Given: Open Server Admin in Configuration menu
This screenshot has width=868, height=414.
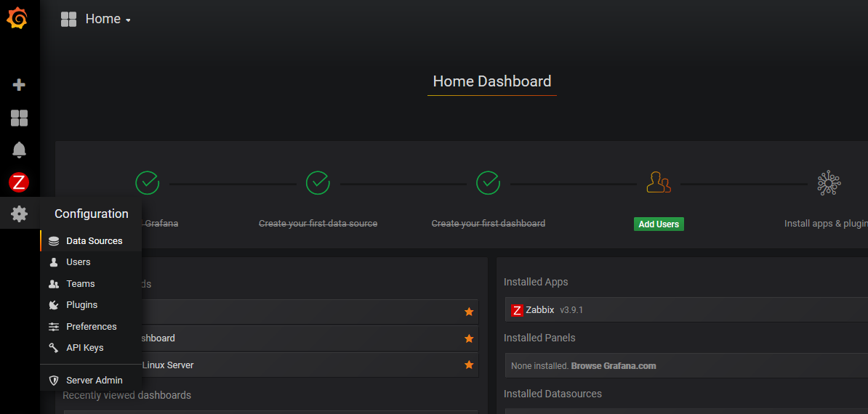Looking at the screenshot, I should click(91, 381).
